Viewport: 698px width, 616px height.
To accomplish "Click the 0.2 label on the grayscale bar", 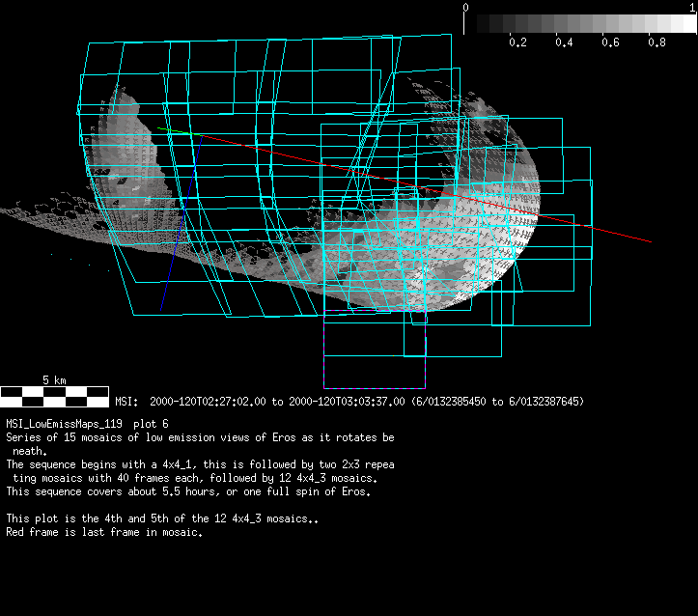I will 517,43.
